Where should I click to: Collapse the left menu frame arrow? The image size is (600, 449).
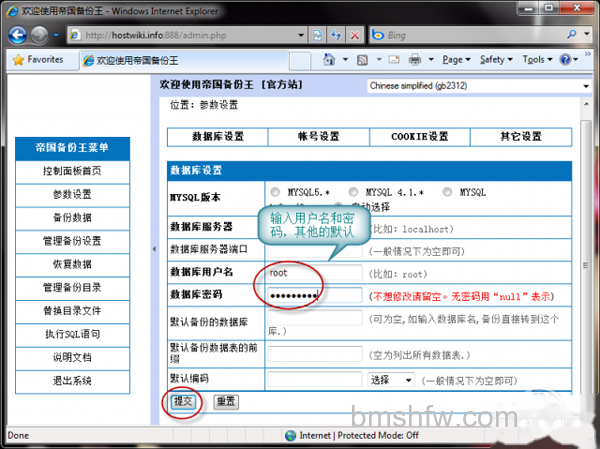click(154, 249)
